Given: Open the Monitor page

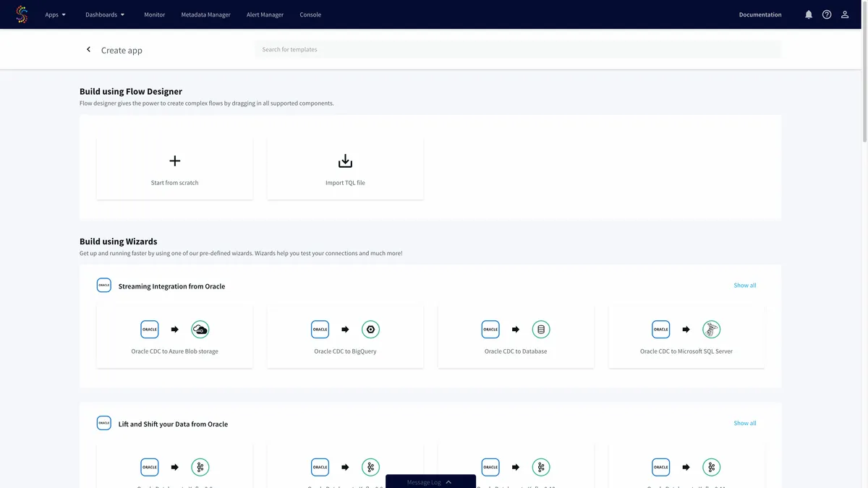Looking at the screenshot, I should tap(154, 14).
